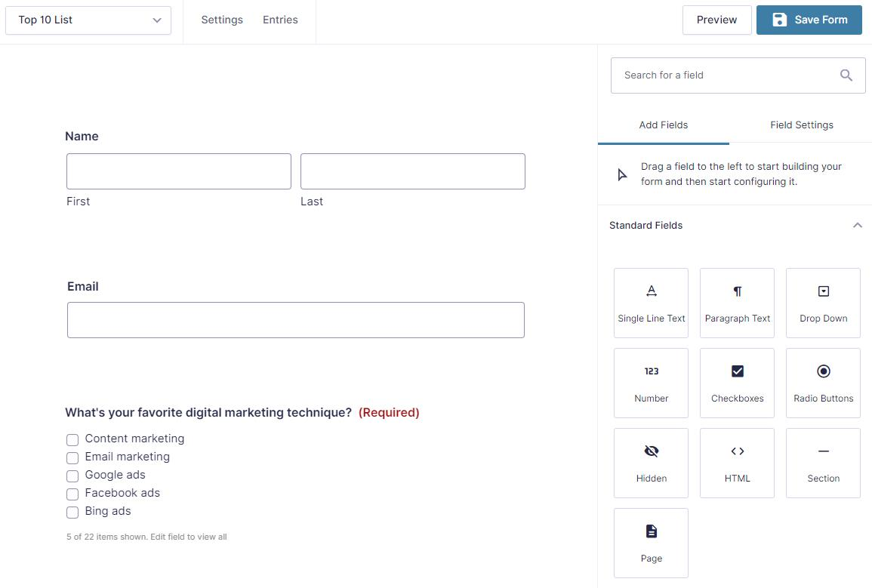Select the Number field tile
The height and width of the screenshot is (588, 872).
(x=651, y=383)
